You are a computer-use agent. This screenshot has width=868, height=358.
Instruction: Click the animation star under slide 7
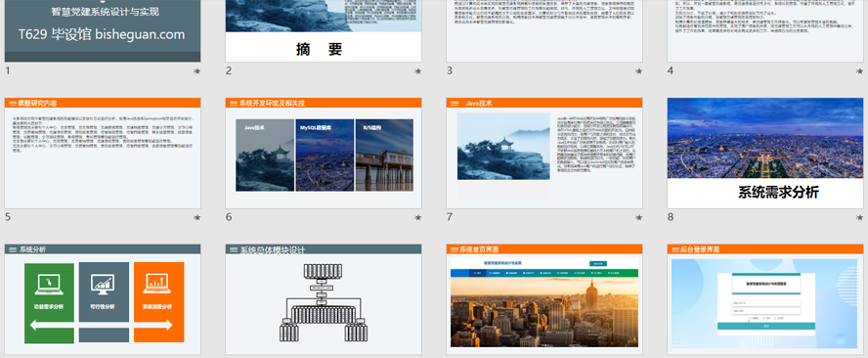639,218
